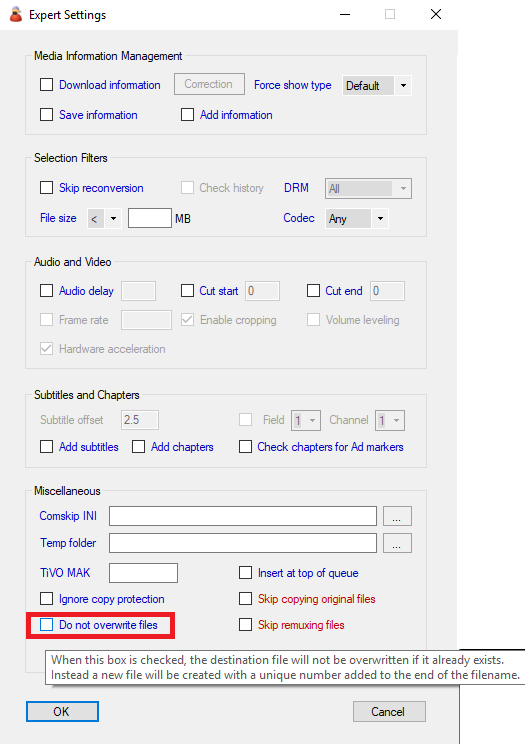This screenshot has width=525, height=744.
Task: Open the File size comparison dropdown
Action: click(x=104, y=219)
